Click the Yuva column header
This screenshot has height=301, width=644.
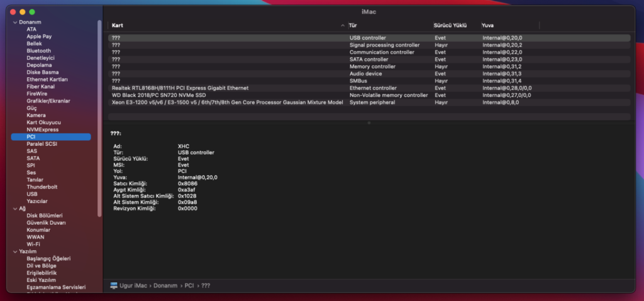coord(487,25)
